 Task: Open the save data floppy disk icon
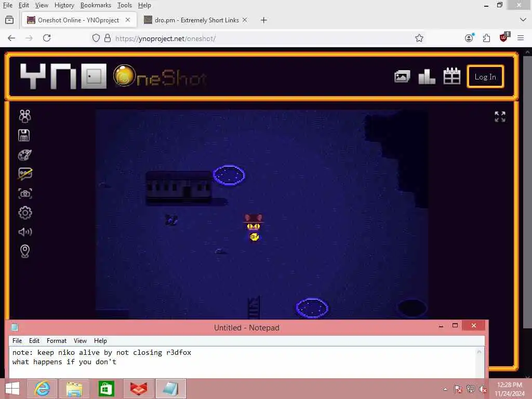[24, 136]
